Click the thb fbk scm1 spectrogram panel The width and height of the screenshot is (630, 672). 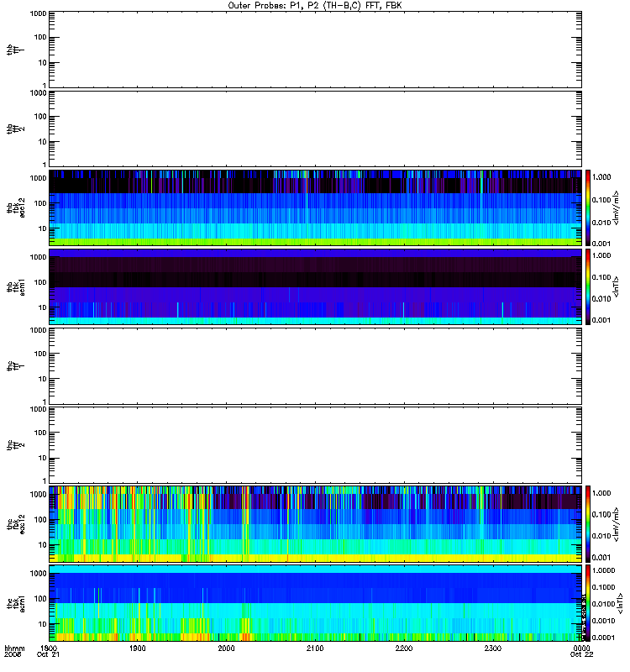(315, 286)
